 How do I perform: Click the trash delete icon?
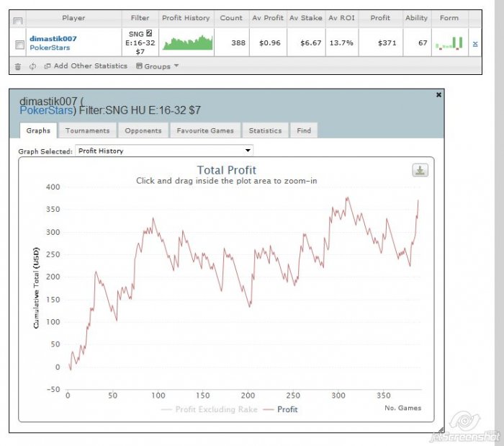(18, 66)
